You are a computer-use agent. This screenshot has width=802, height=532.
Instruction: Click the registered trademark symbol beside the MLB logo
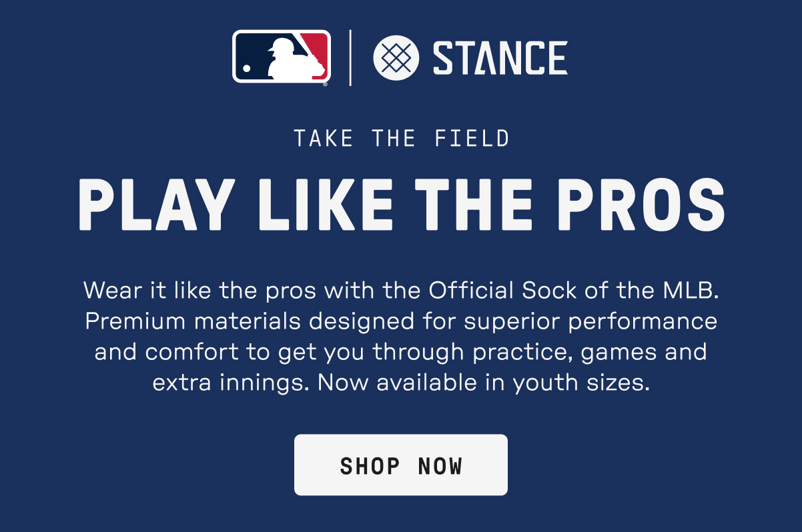tap(326, 85)
